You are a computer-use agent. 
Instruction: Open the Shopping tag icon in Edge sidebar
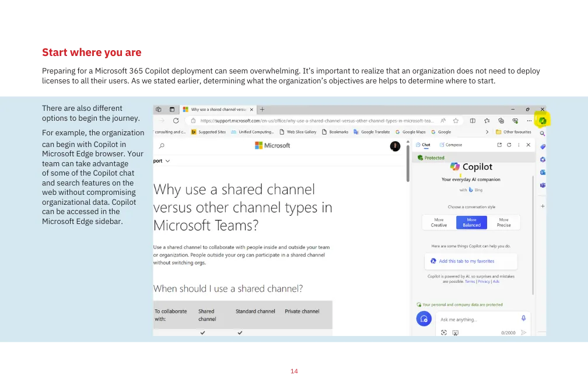click(542, 146)
